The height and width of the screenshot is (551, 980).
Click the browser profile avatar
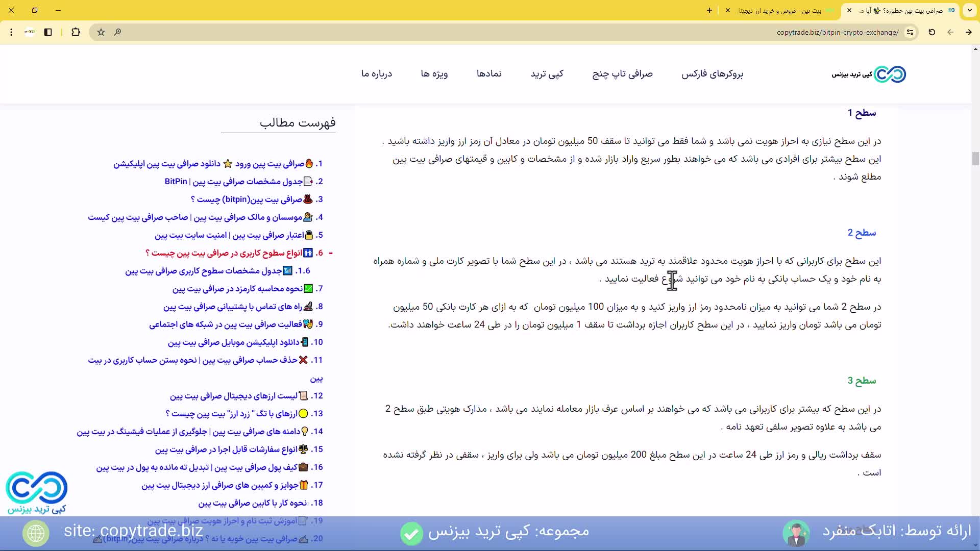(29, 32)
